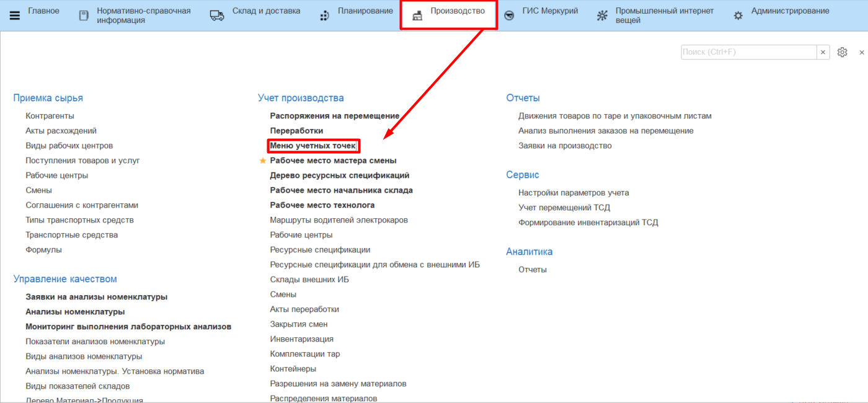Click the Поиск (Ctrl+F) search field
The image size is (868, 403).
click(x=748, y=52)
